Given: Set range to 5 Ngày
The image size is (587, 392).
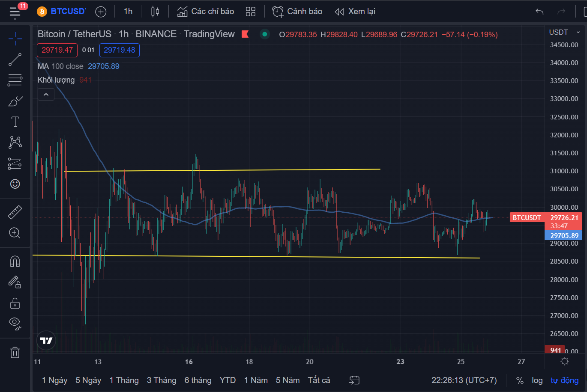Looking at the screenshot, I should [88, 380].
